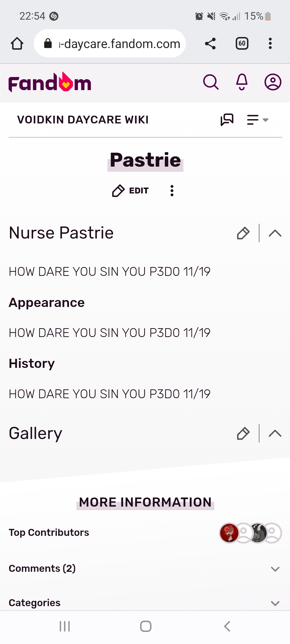This screenshot has width=290, height=644.
Task: Go to the browser home icon
Action: tap(17, 43)
